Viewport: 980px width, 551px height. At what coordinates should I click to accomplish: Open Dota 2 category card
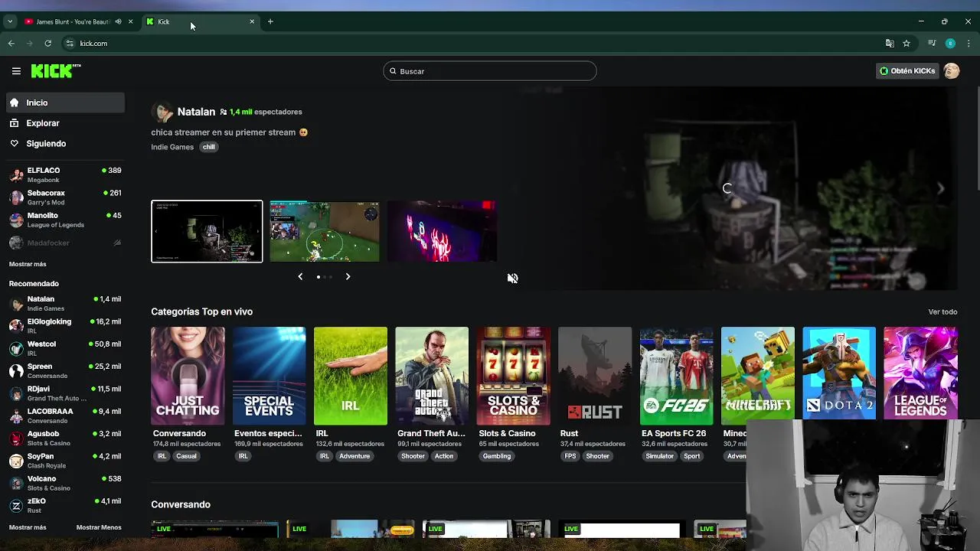pos(839,373)
